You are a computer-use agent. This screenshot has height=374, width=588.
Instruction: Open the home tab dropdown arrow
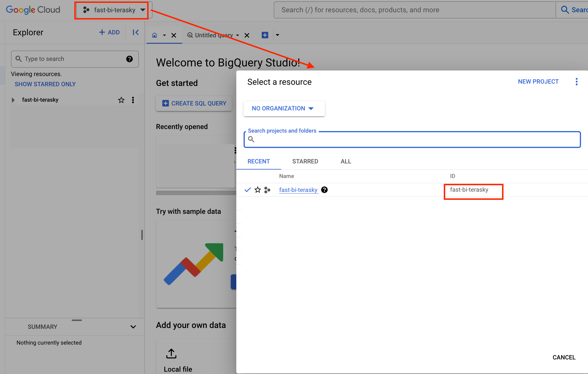[x=164, y=35]
